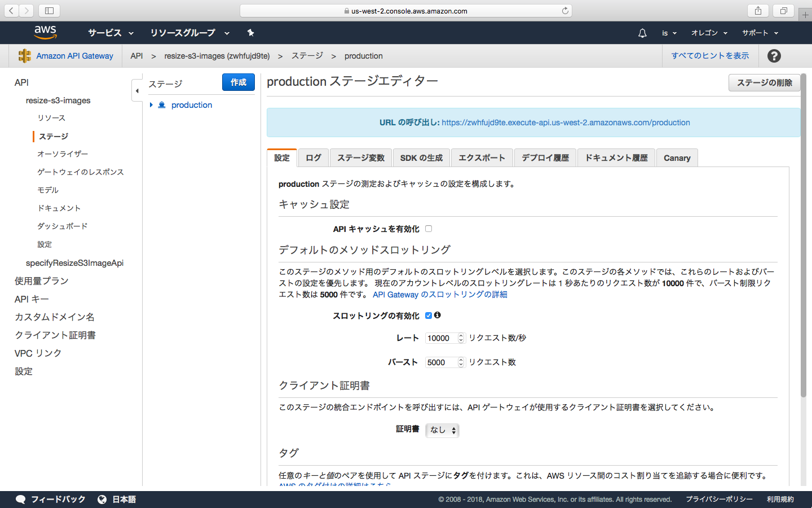Open カスタムドメイン名 in sidebar
812x508 pixels.
[x=55, y=317]
